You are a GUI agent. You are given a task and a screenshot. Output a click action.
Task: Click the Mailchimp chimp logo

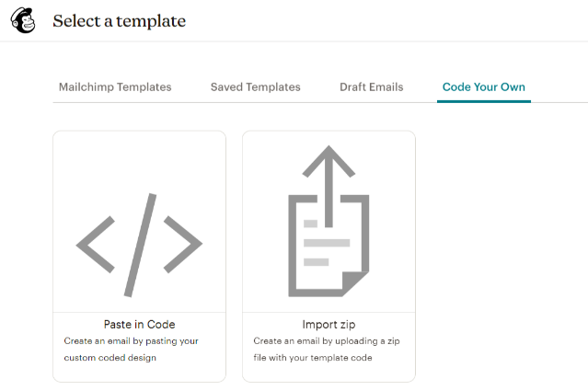(x=23, y=20)
